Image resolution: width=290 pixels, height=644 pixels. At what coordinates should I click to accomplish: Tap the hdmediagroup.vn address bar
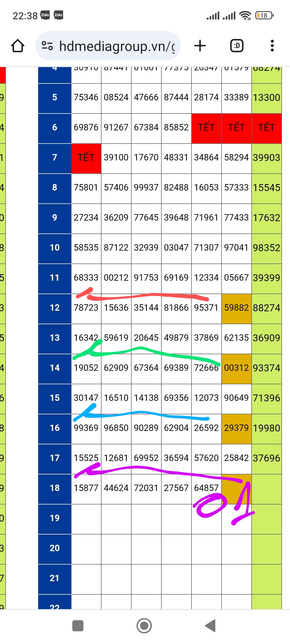point(108,46)
